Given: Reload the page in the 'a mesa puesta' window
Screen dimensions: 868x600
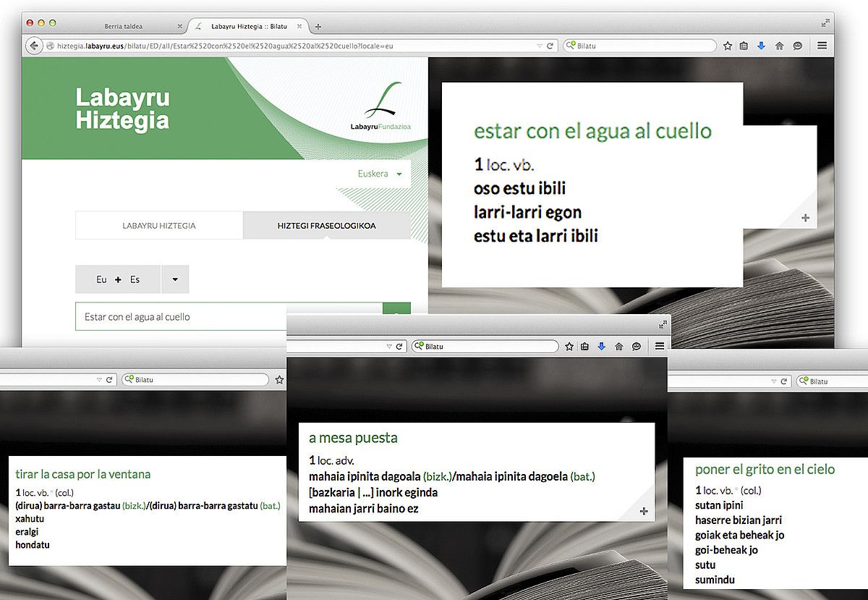Looking at the screenshot, I should click(x=399, y=347).
